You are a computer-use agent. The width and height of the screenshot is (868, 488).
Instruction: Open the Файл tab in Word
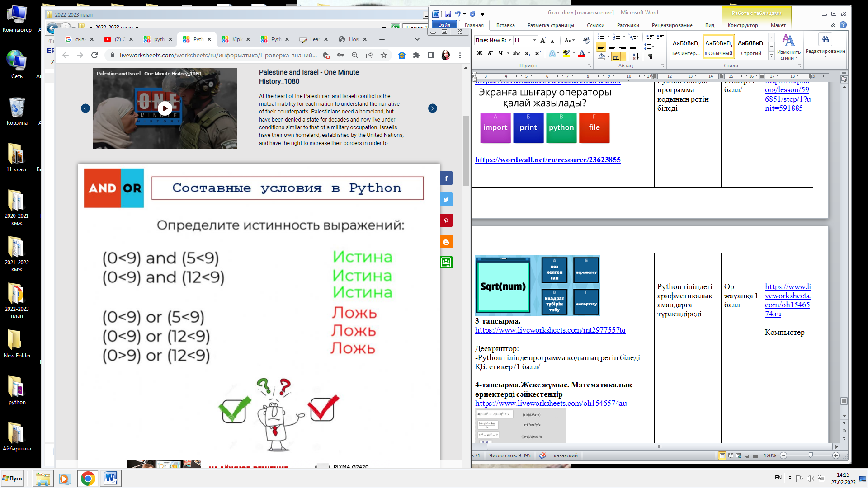click(444, 25)
